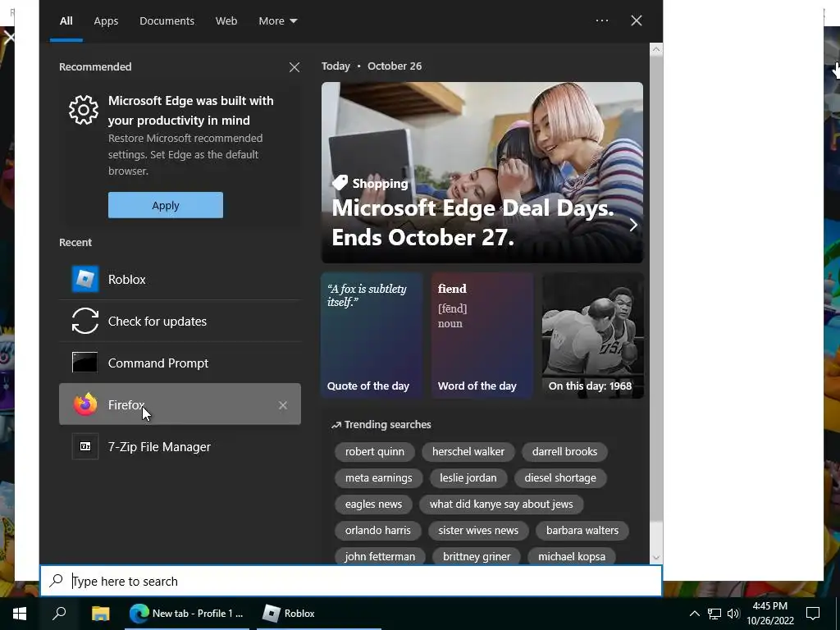Open On this day: 1968 card

pyautogui.click(x=592, y=336)
